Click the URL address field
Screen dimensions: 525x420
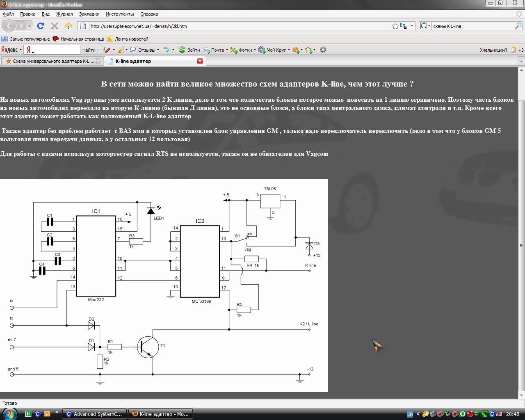tap(238, 26)
